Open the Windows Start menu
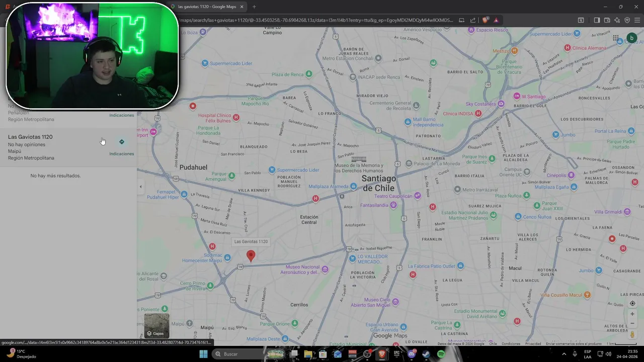The image size is (644, 362). (203, 354)
